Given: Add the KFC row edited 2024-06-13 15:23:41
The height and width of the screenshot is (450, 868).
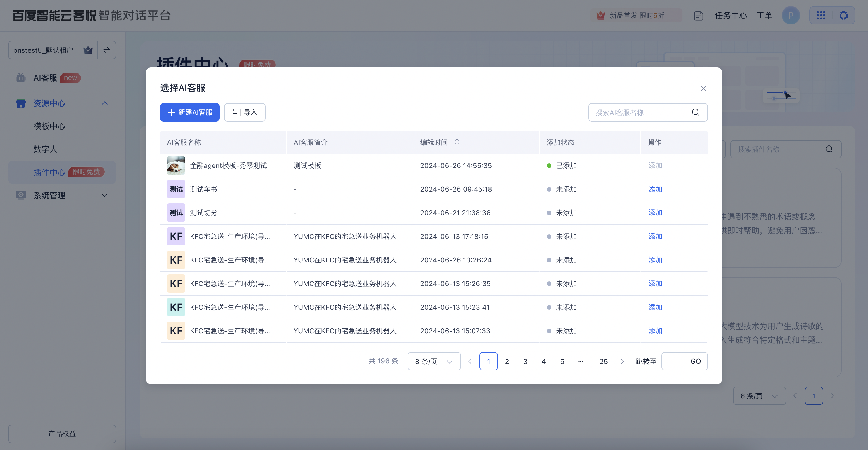Looking at the screenshot, I should point(655,307).
